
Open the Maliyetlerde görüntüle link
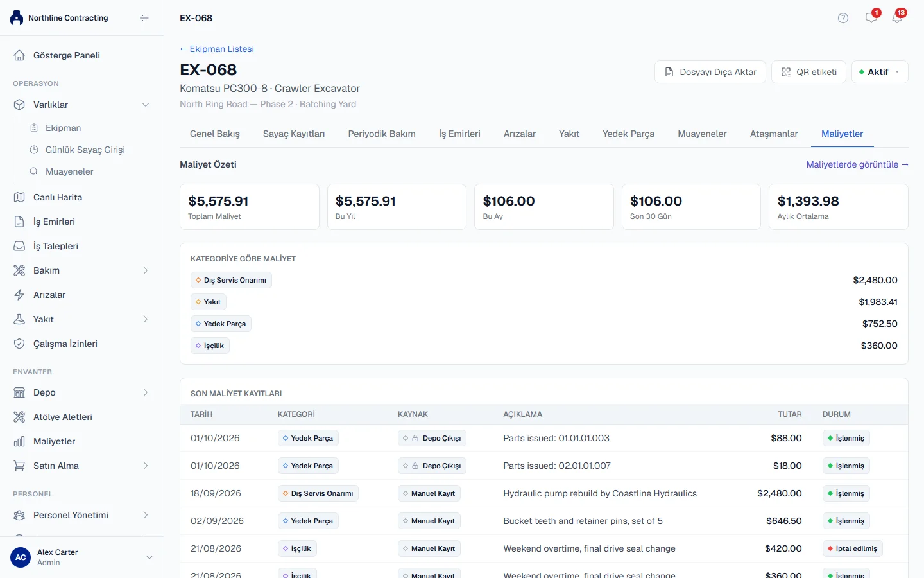(x=857, y=164)
